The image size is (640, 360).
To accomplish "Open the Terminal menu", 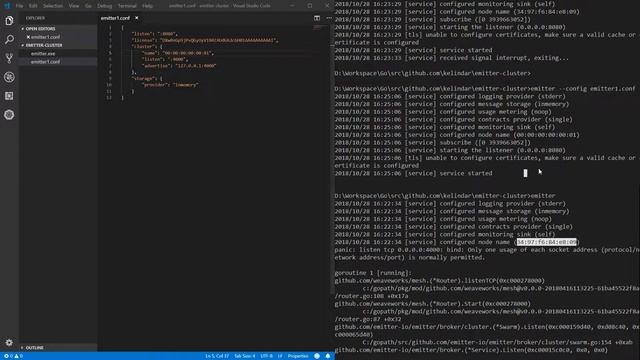I will tap(127, 6).
